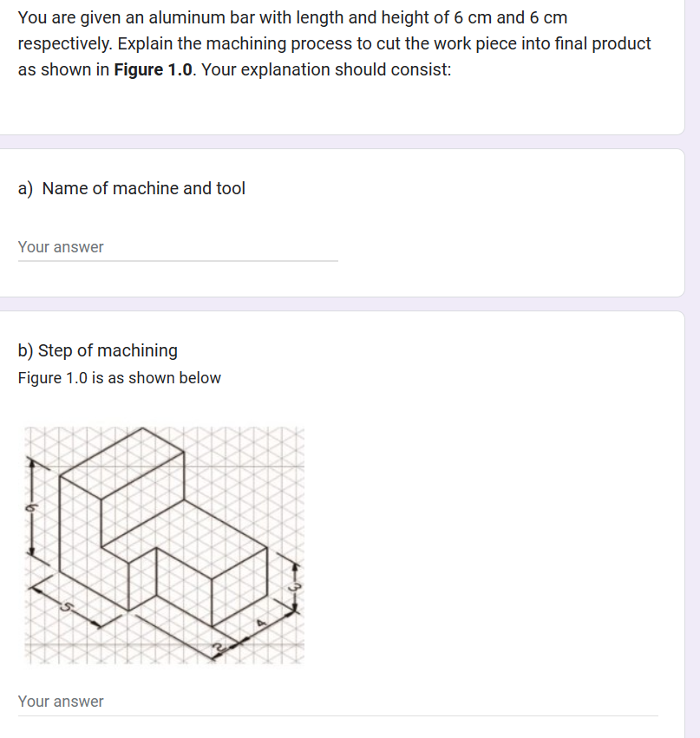Select the card containing question a
The height and width of the screenshot is (738, 700).
tap(342, 223)
